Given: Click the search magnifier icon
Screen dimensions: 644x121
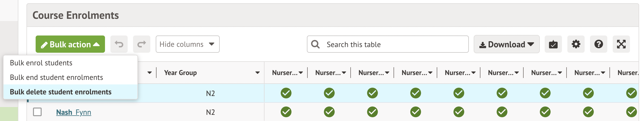Looking at the screenshot, I should click(315, 44).
